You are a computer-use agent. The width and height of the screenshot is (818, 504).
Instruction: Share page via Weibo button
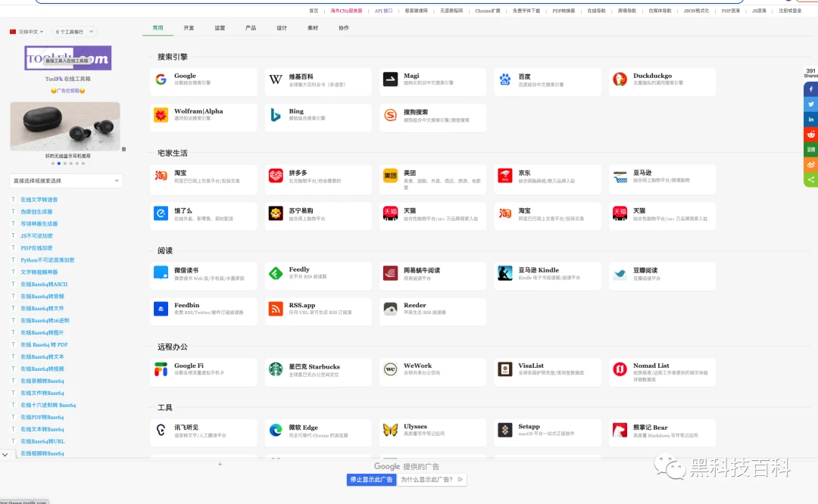(810, 165)
